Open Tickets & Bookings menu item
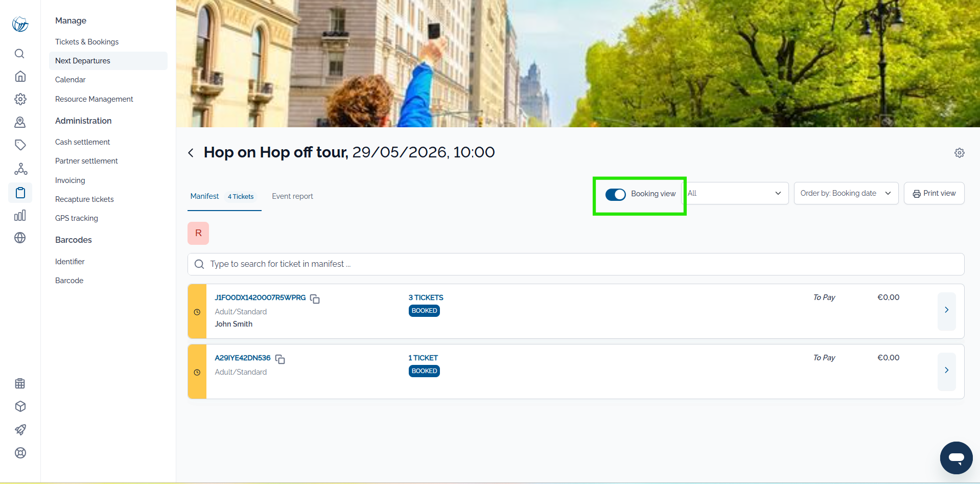This screenshot has height=484, width=980. (87, 42)
